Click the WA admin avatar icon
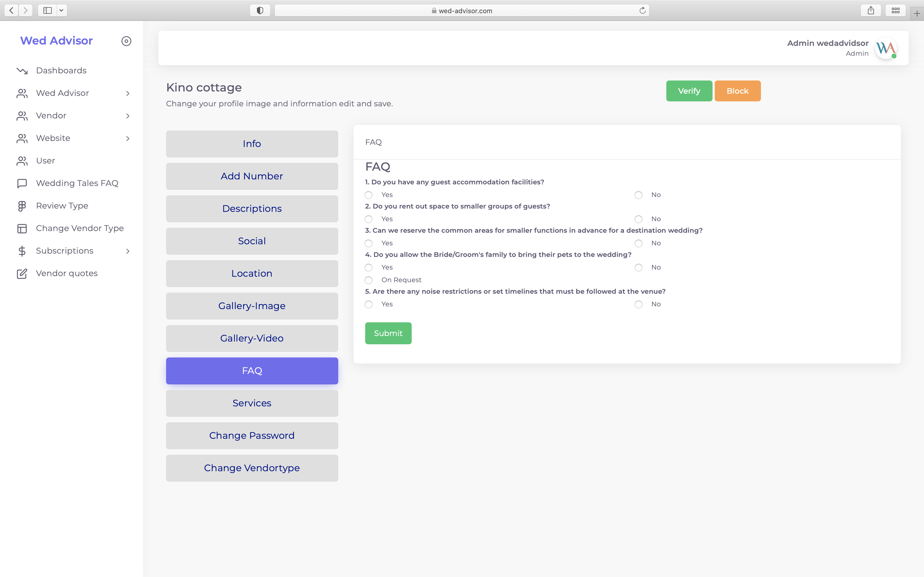The image size is (924, 577). [x=886, y=48]
